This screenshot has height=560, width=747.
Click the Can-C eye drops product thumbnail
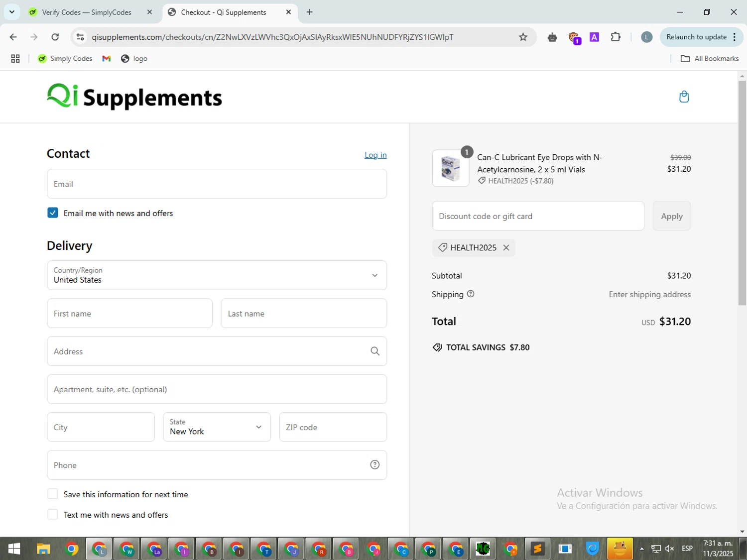[x=451, y=168]
